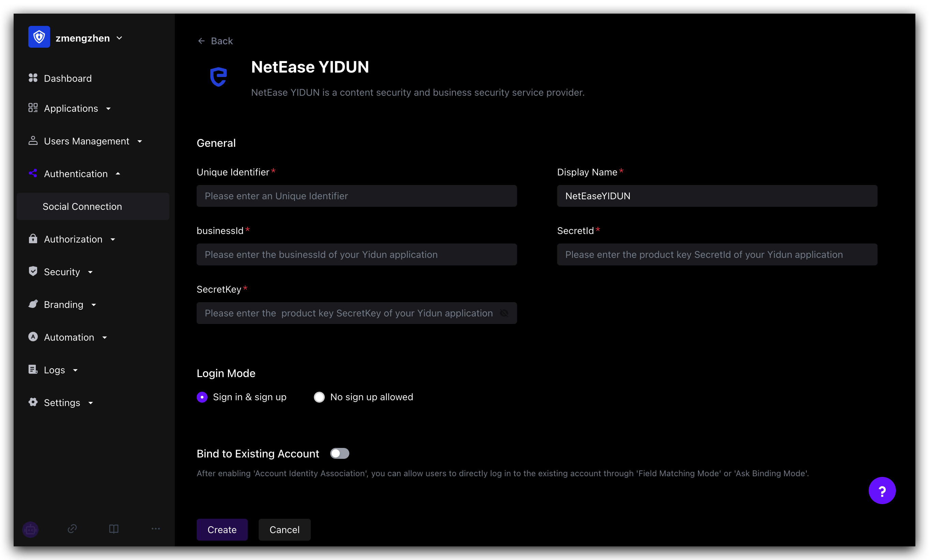This screenshot has height=560, width=929.
Task: Focus the Unique Identifier input field
Action: tap(356, 196)
